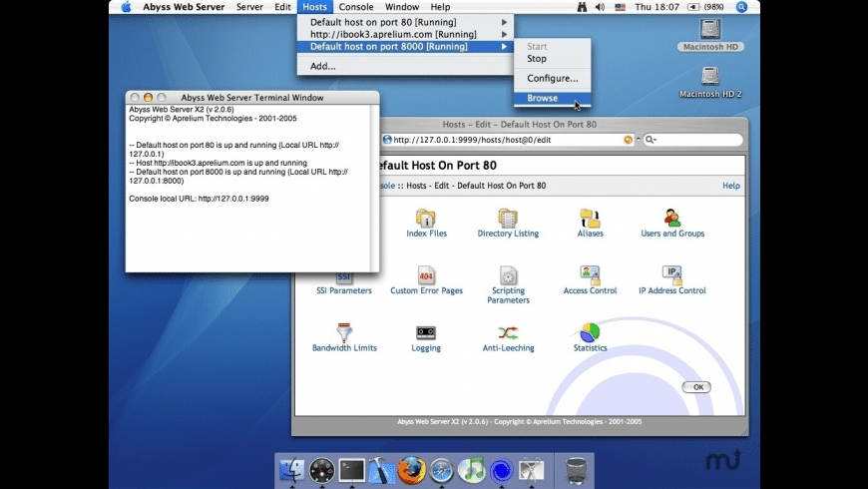
Task: Open the Apple menu
Action: pos(127,7)
